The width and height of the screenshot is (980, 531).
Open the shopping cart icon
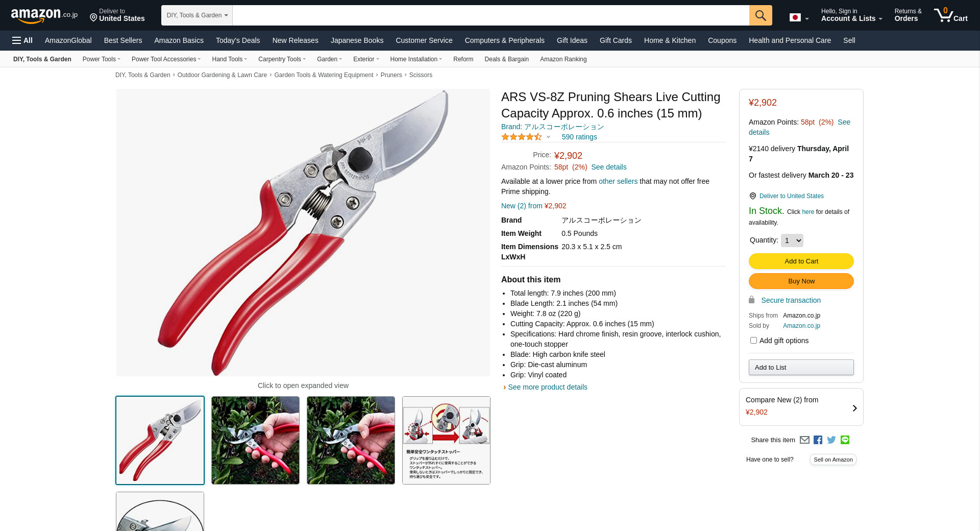click(950, 15)
